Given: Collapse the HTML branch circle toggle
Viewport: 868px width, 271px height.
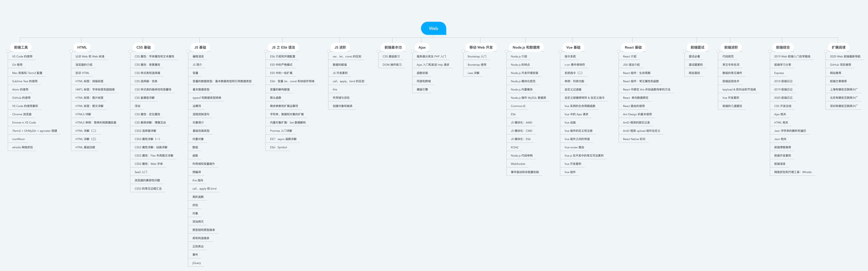Looking at the screenshot, I should (71, 51).
